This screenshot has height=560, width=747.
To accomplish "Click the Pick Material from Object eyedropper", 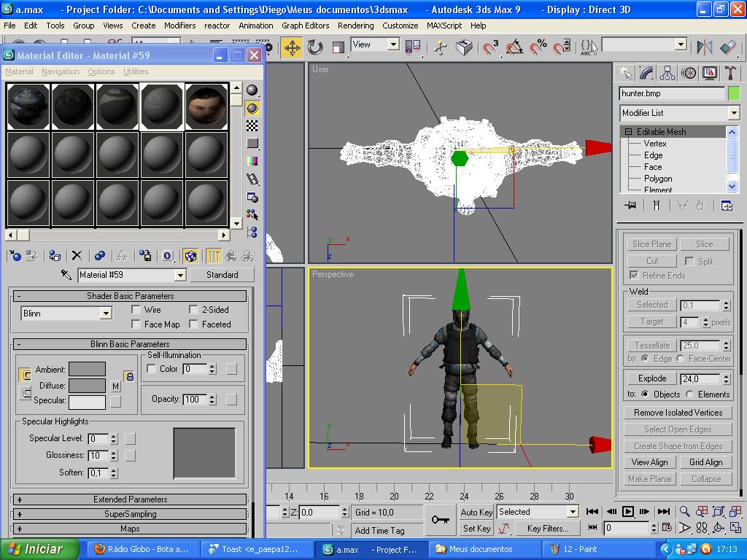I will pyautogui.click(x=66, y=275).
